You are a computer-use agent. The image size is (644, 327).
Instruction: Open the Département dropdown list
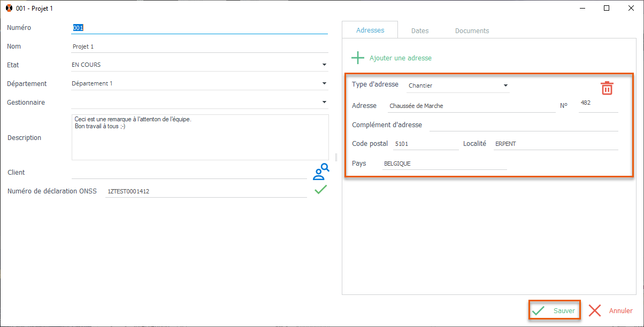pyautogui.click(x=324, y=84)
